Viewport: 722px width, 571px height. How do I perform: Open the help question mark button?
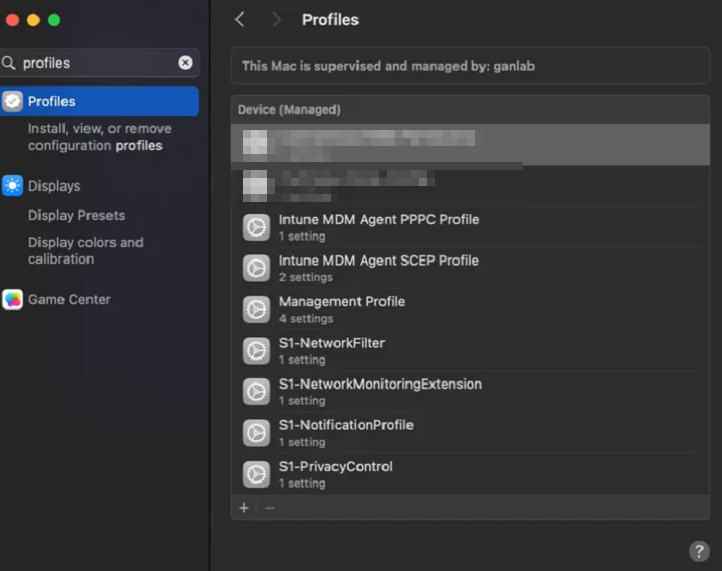(x=699, y=551)
